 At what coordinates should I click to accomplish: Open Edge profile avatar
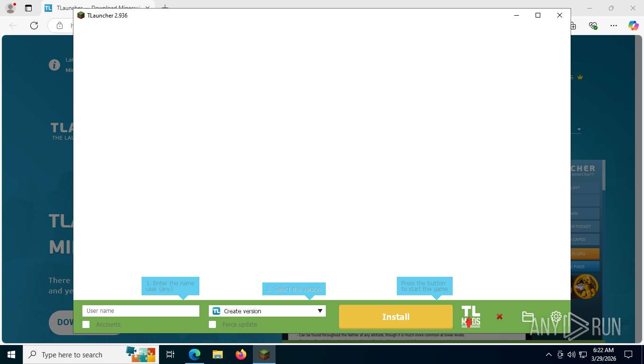click(10, 8)
